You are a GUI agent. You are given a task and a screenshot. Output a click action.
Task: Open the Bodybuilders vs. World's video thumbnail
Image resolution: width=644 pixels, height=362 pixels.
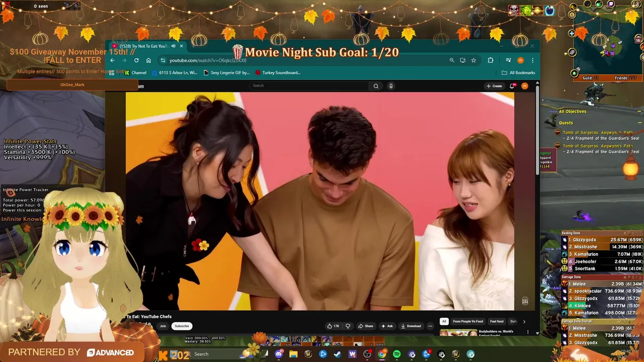458,333
